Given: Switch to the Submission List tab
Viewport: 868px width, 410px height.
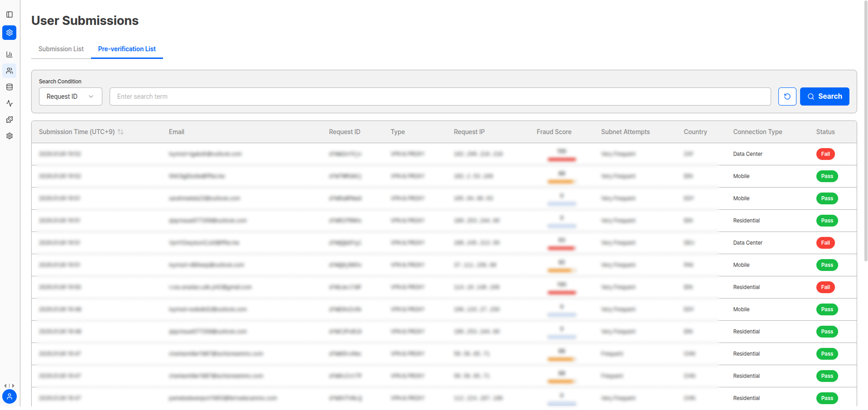Looking at the screenshot, I should pyautogui.click(x=61, y=49).
